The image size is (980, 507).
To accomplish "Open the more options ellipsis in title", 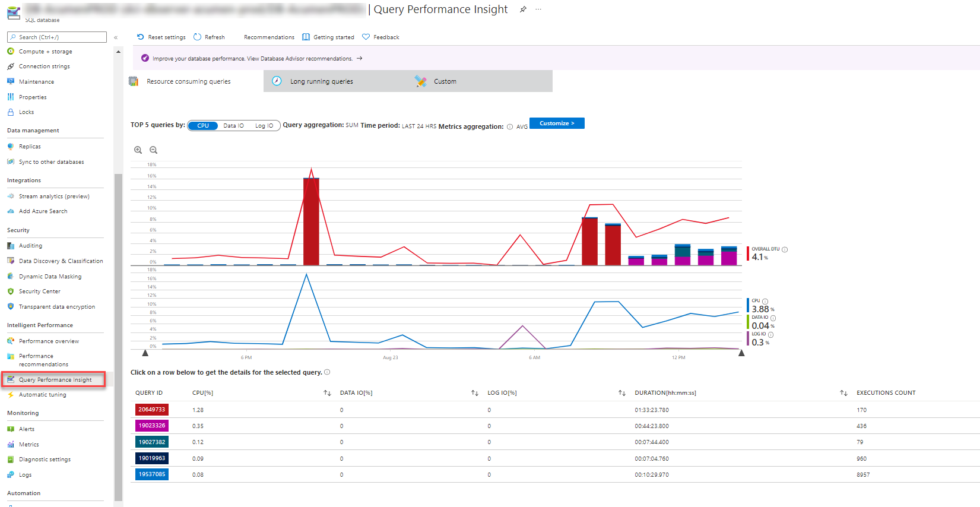I will point(538,9).
